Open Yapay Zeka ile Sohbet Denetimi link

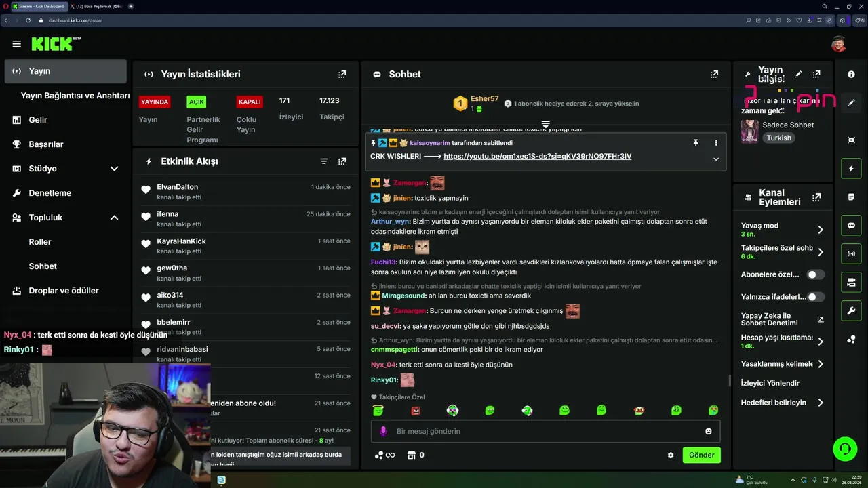(x=783, y=319)
